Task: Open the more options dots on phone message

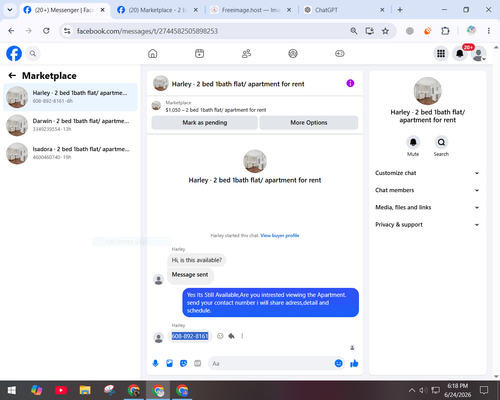Action: pyautogui.click(x=242, y=336)
